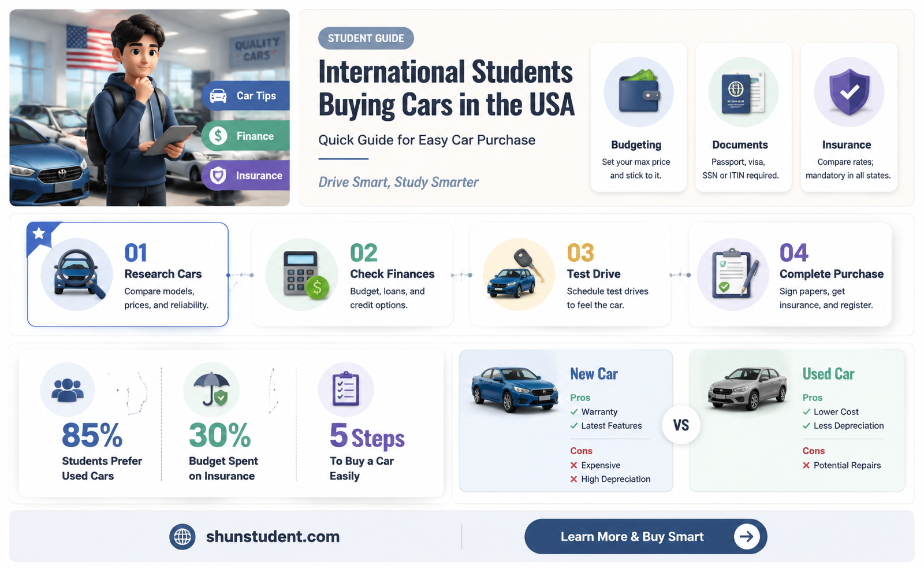Click the Latest Features green checkmark
The height and width of the screenshot is (568, 924).
(x=574, y=426)
